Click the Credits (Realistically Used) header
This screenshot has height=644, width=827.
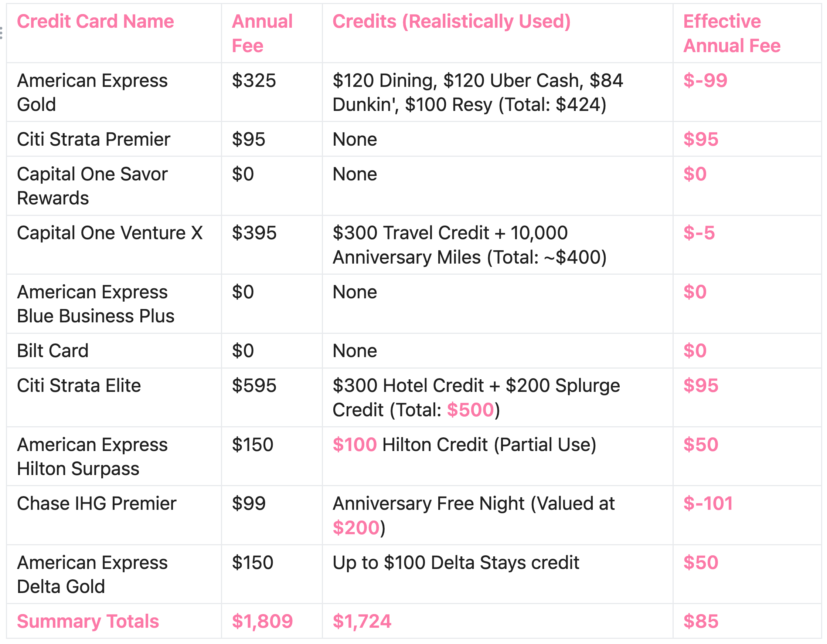pos(451,21)
